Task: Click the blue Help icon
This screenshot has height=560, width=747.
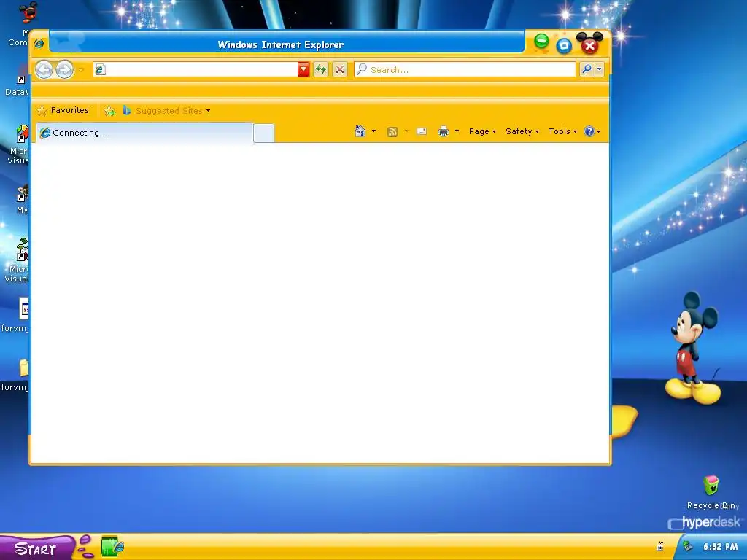Action: pyautogui.click(x=589, y=131)
